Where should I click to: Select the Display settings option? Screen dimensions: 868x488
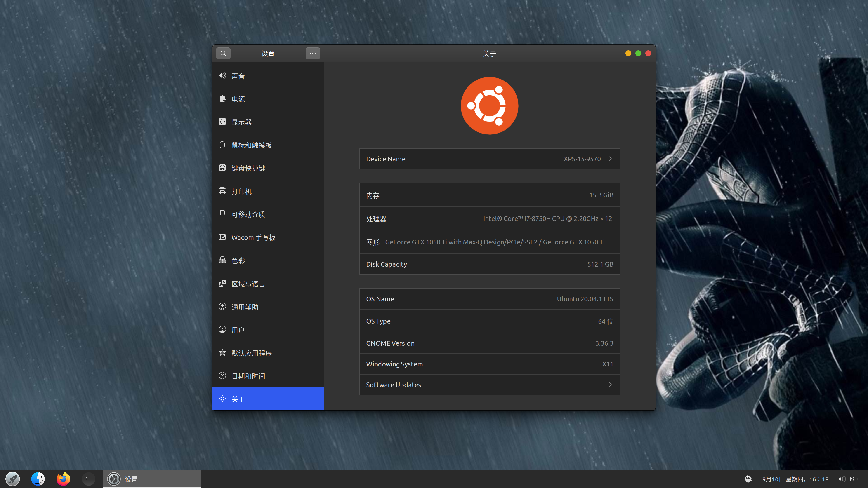click(241, 122)
